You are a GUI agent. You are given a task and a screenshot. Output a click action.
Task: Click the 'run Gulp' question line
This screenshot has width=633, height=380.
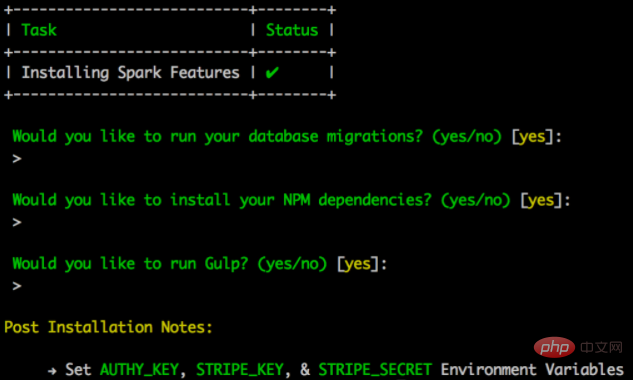(199, 264)
